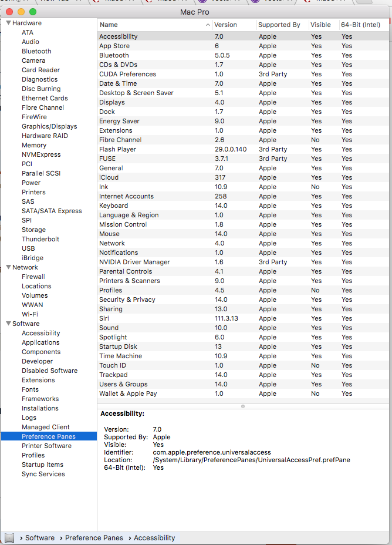The width and height of the screenshot is (392, 545).
Task: Click the computer icon in path bar
Action: point(9,538)
